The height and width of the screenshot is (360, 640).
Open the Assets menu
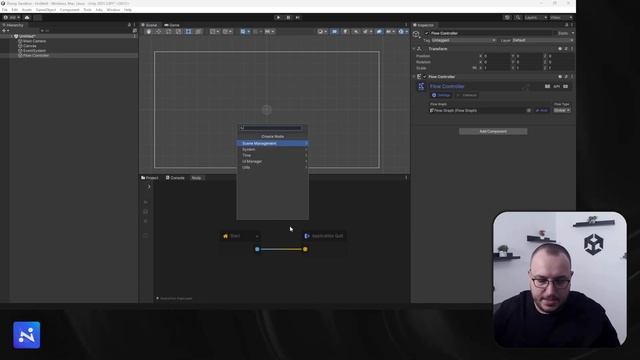(x=27, y=10)
